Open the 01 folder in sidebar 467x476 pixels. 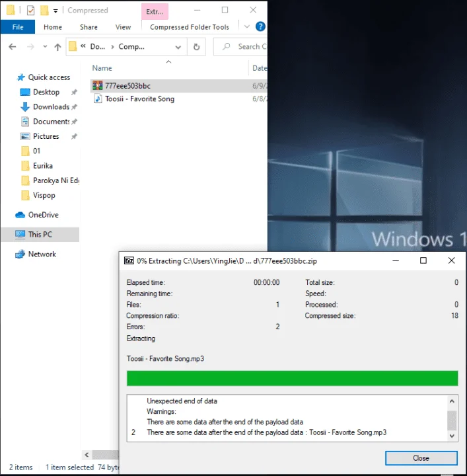pyautogui.click(x=36, y=151)
